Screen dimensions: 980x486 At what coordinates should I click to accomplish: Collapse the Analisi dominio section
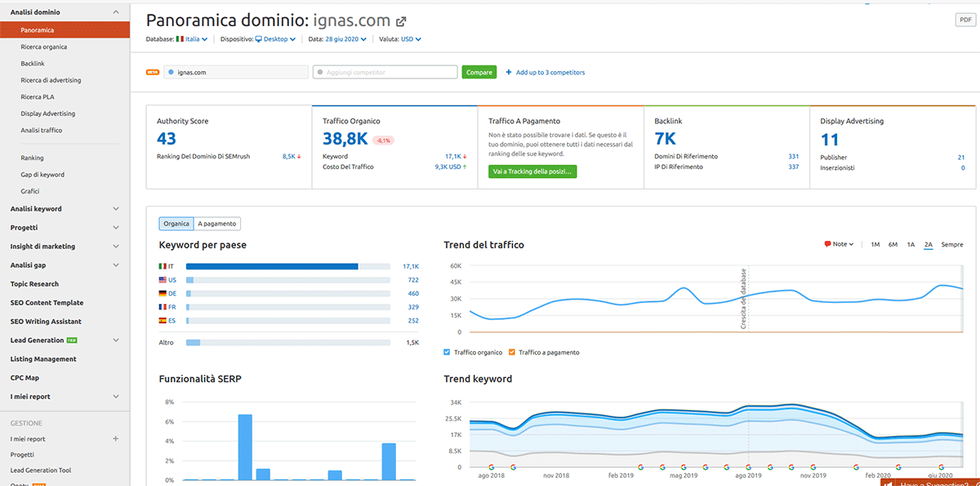[x=115, y=12]
